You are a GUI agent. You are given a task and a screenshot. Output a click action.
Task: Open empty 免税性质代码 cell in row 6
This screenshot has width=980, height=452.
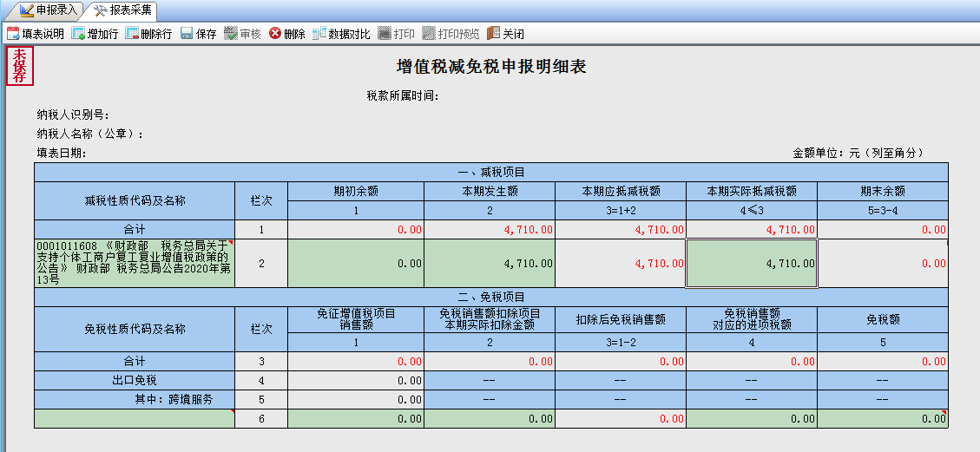[x=135, y=418]
